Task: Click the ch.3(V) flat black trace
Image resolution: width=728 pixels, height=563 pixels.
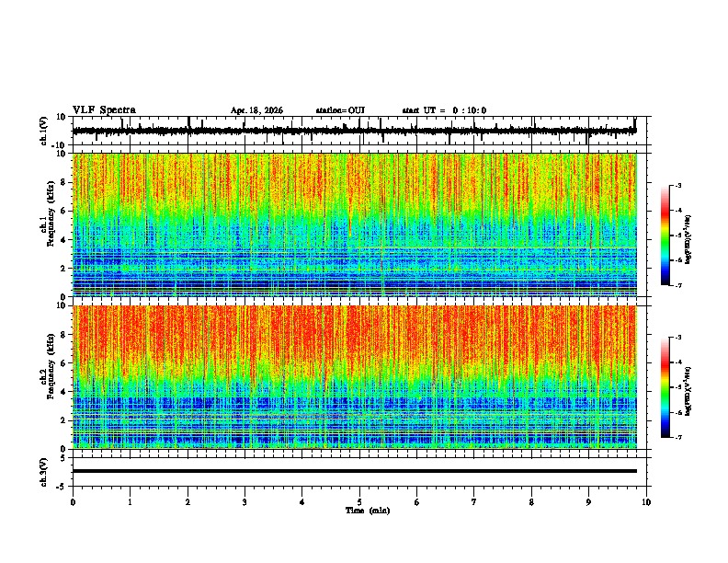Action: point(354,471)
